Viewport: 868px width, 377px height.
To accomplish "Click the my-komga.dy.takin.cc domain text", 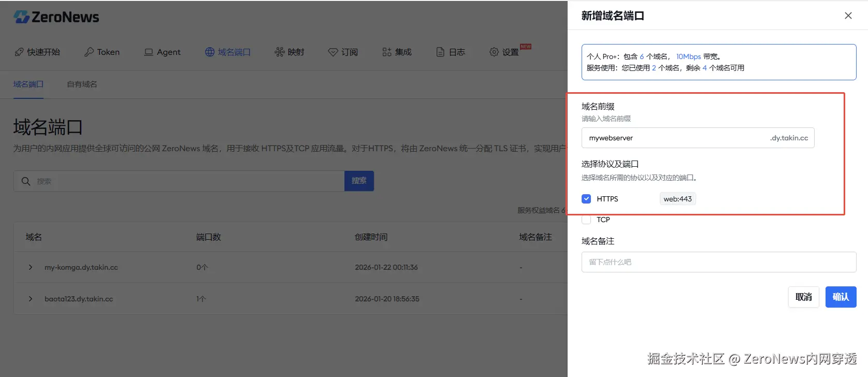I will click(81, 267).
